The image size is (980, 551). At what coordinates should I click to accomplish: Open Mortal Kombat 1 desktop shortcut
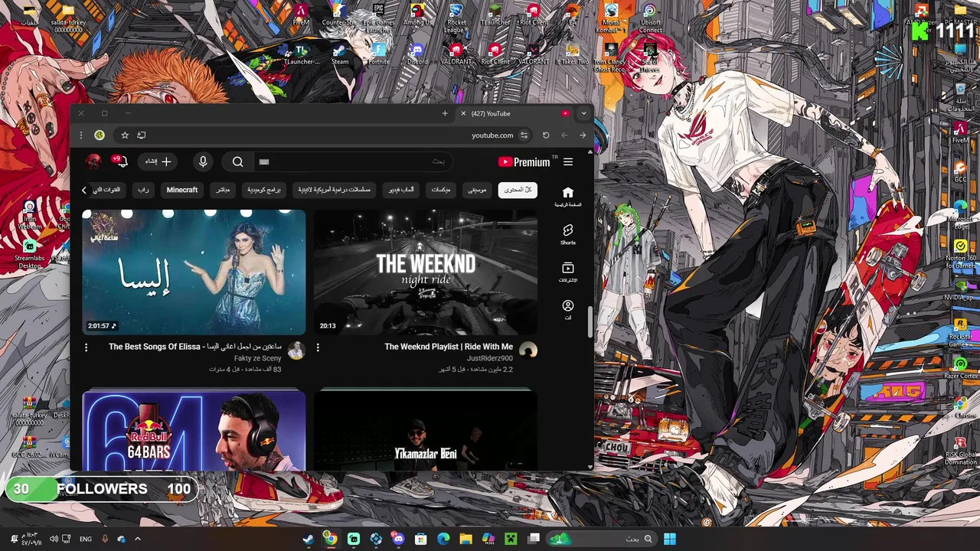point(611,17)
